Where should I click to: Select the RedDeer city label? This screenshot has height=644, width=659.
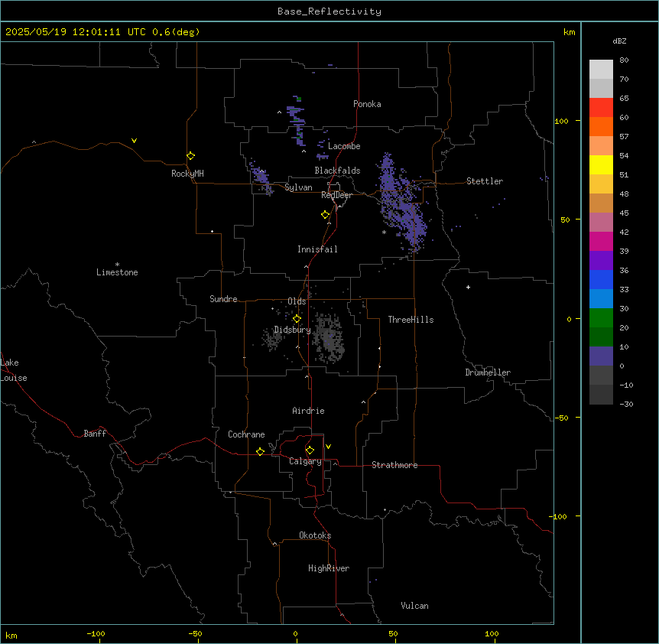pos(336,195)
